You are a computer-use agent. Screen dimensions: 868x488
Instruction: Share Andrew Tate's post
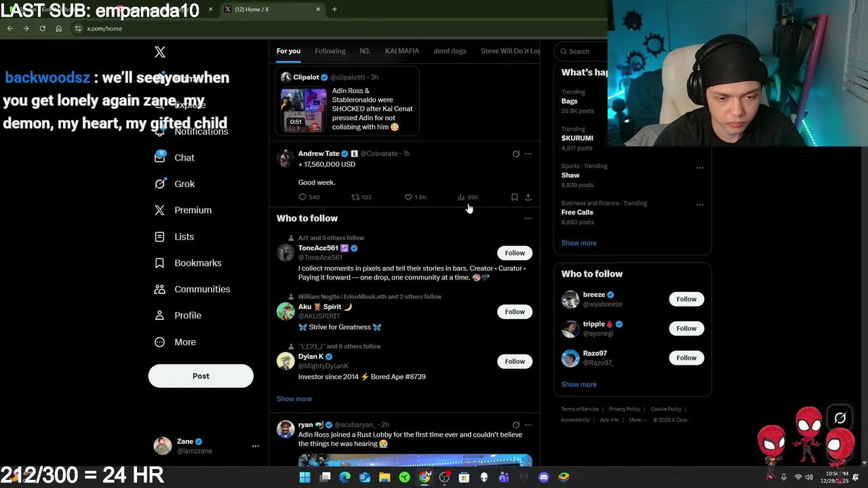(528, 197)
